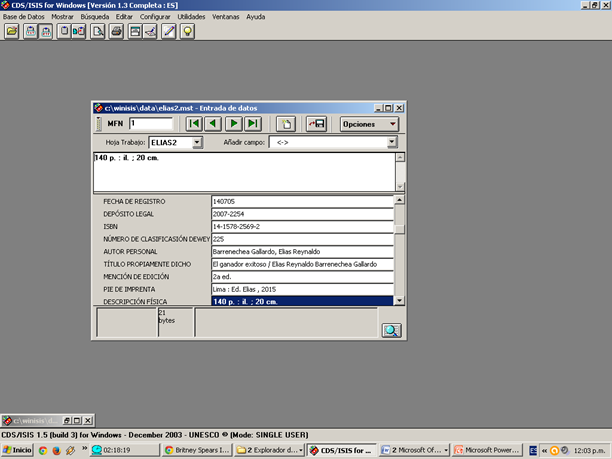Click the clipboard with red arrow icon
Image resolution: width=612 pixels, height=459 pixels.
pos(79,31)
